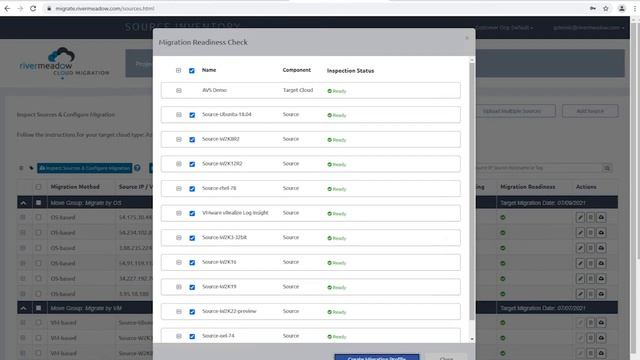Click the browser address bar URL
The width and height of the screenshot is (640, 360).
(105, 9)
